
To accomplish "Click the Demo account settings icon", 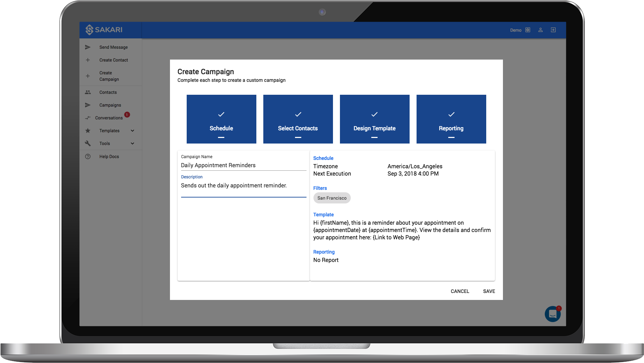I will click(528, 30).
